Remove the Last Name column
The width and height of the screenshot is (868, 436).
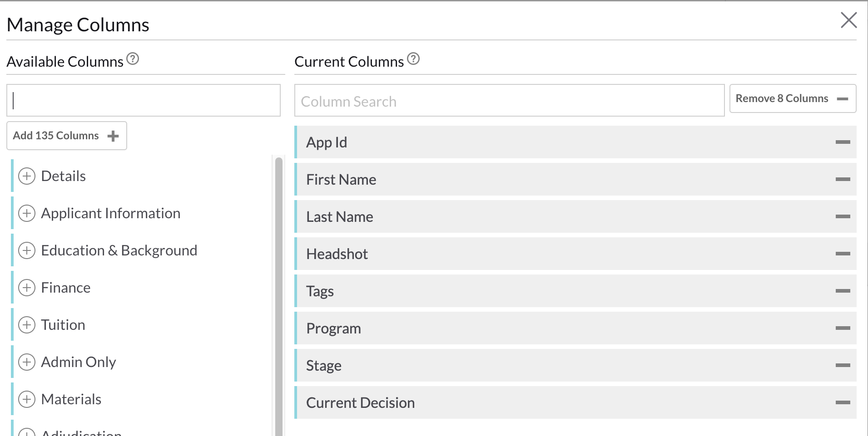[843, 216]
